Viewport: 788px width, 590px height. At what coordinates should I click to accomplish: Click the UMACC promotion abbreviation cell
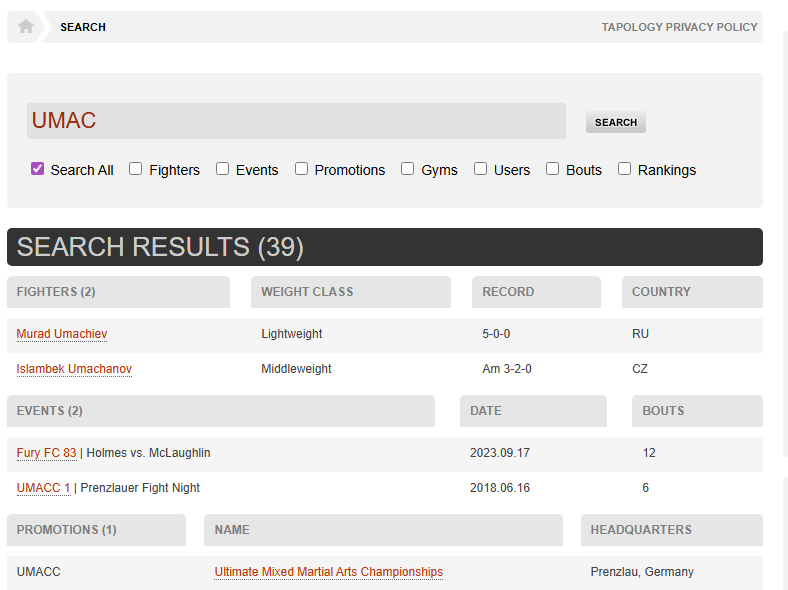[x=38, y=572]
